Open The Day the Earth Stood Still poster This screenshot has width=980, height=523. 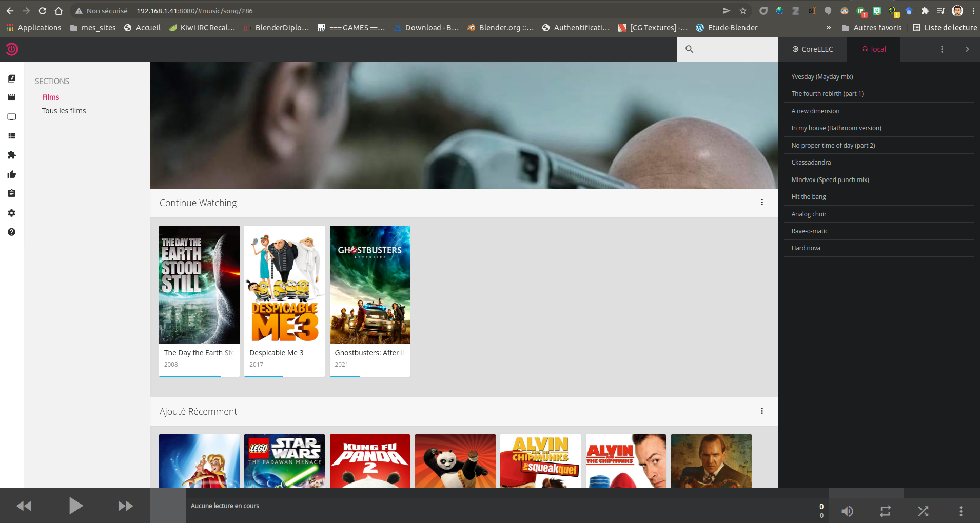(x=199, y=285)
